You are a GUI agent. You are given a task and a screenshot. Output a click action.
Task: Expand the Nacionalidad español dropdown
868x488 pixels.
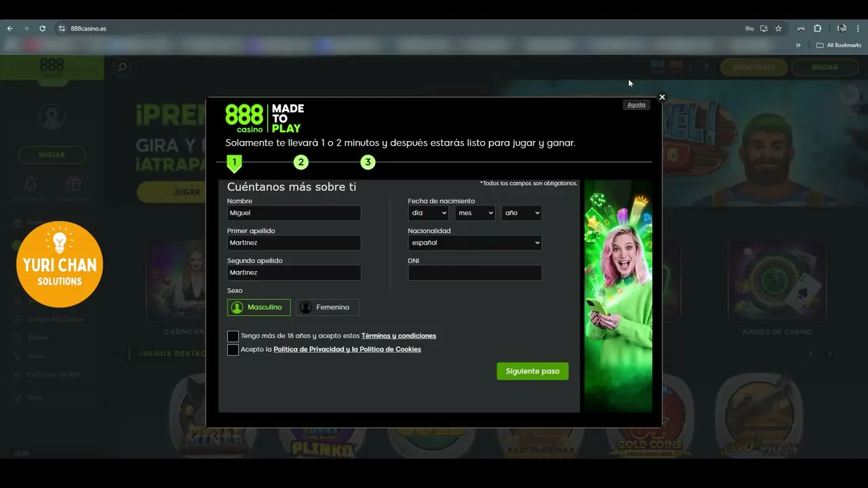point(475,243)
